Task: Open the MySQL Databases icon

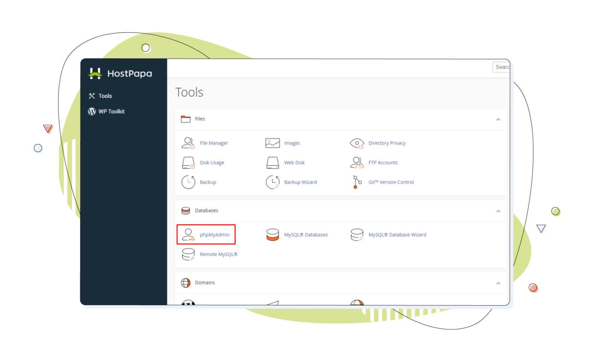Action: [x=272, y=235]
